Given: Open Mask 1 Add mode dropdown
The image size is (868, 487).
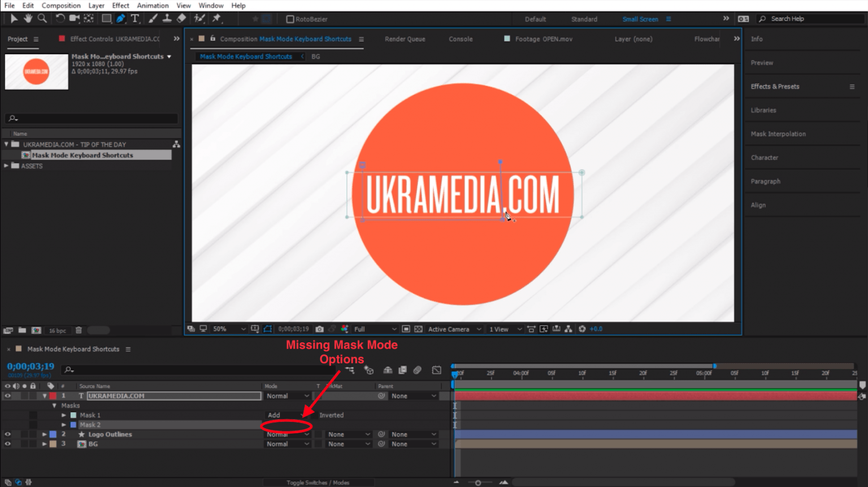Looking at the screenshot, I should tap(287, 415).
